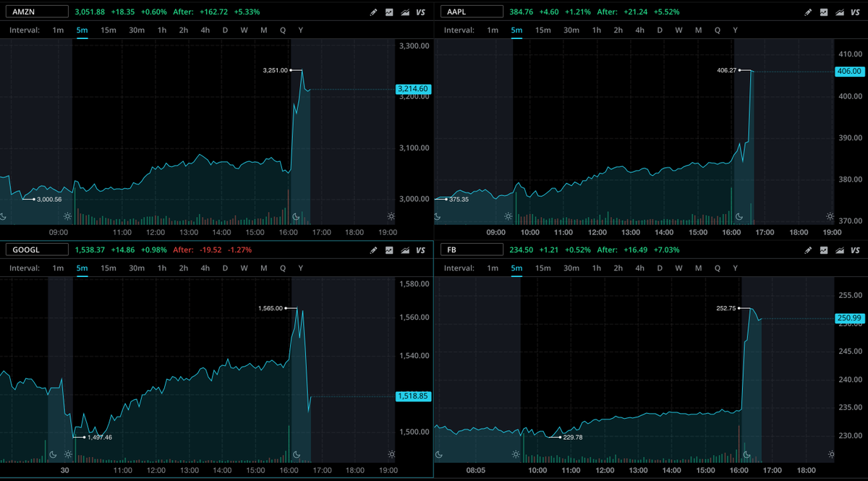The width and height of the screenshot is (868, 481).
Task: Set AAPL chart interval to 30m
Action: click(571, 30)
